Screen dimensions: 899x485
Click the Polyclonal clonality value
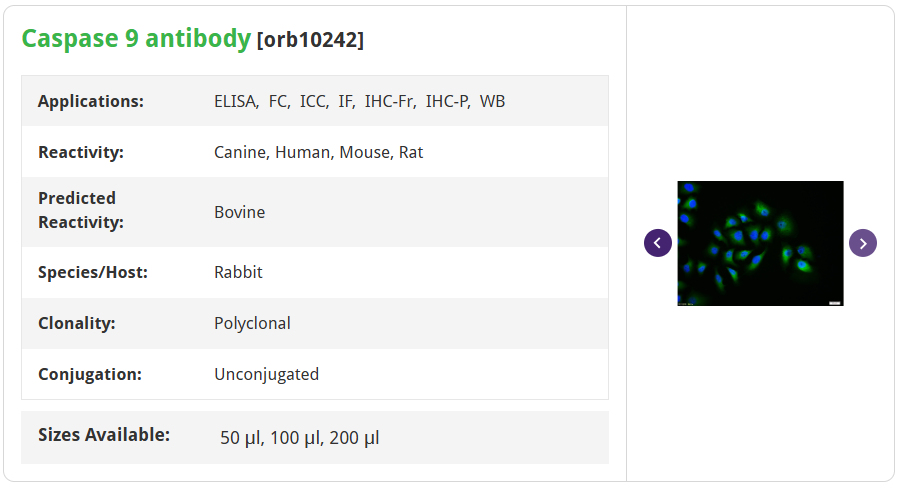pos(252,323)
